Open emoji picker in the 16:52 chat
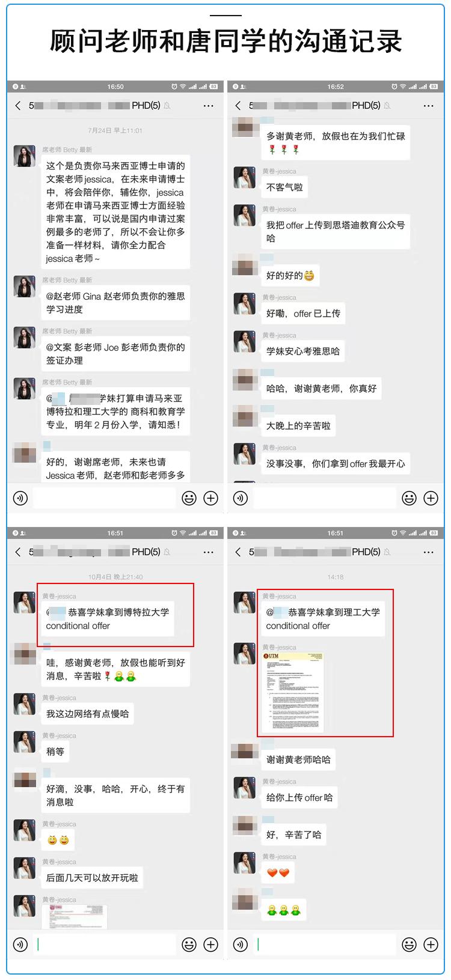Viewport: 451px width, 980px height. 410,498
